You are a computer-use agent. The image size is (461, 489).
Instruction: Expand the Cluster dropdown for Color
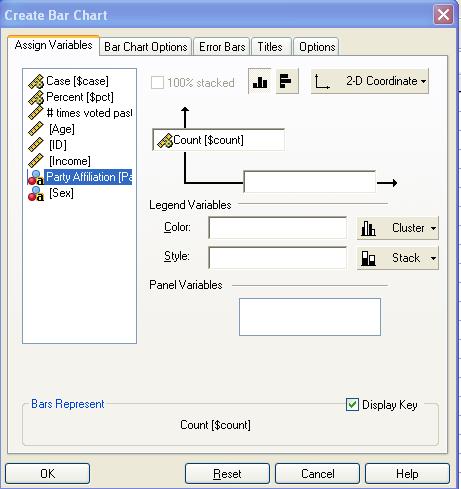(398, 228)
